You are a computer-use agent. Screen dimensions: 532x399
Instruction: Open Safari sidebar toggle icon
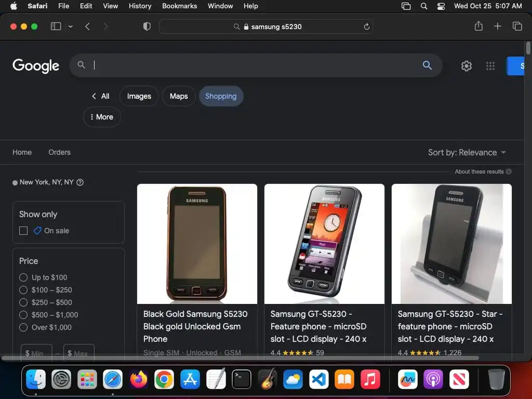(56, 26)
